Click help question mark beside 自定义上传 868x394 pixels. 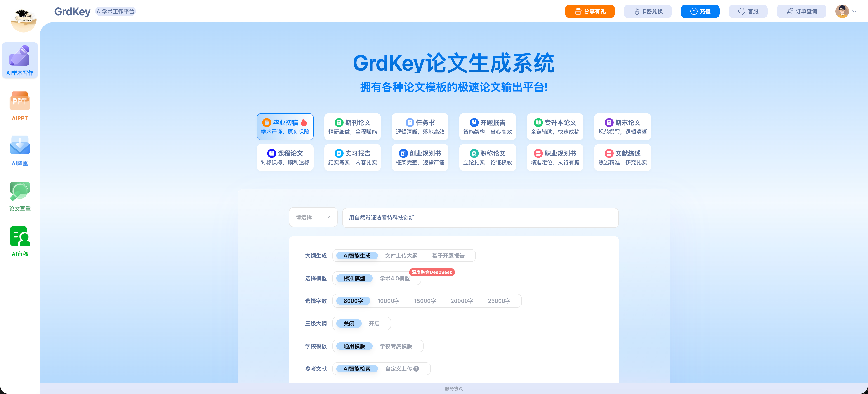coord(416,369)
